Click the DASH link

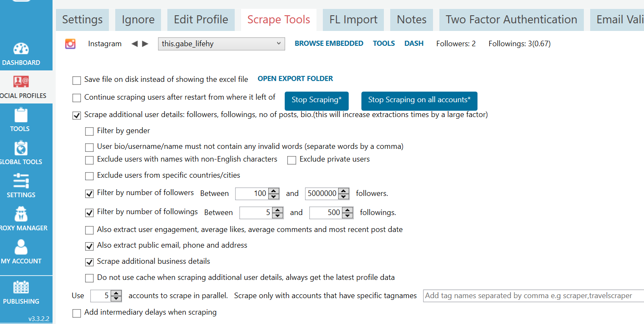click(414, 43)
